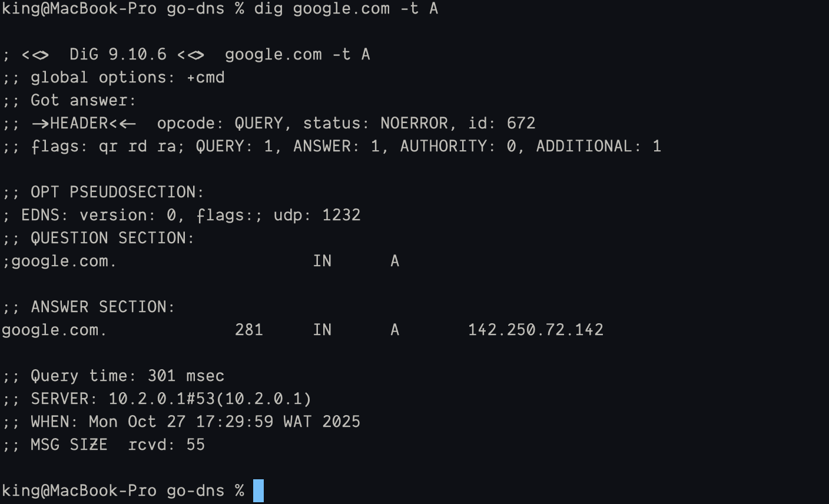829x504 pixels.
Task: Click the word dig in the typed command
Action: 268,9
